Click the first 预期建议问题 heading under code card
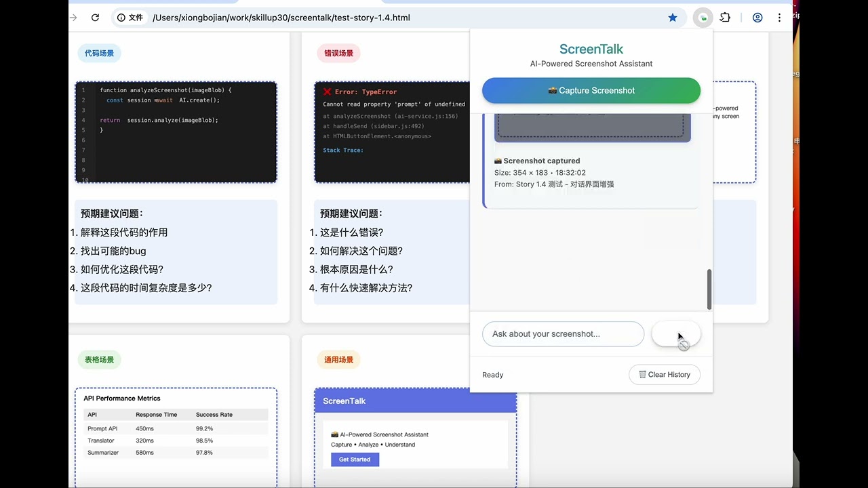868x488 pixels. [112, 213]
